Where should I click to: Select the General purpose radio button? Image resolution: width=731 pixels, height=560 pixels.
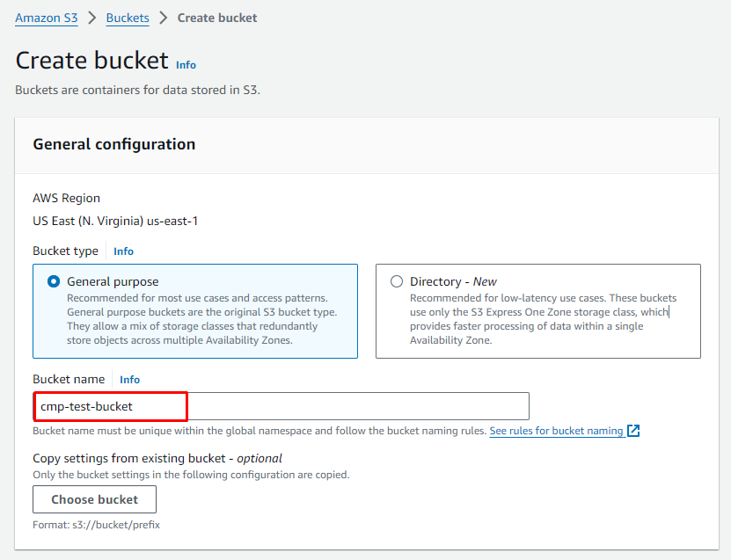[54, 281]
